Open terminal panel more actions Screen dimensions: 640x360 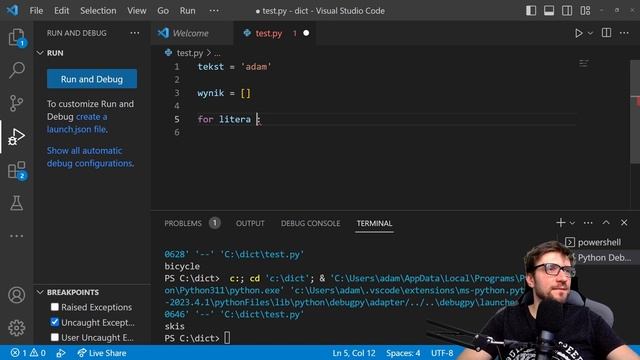click(588, 223)
